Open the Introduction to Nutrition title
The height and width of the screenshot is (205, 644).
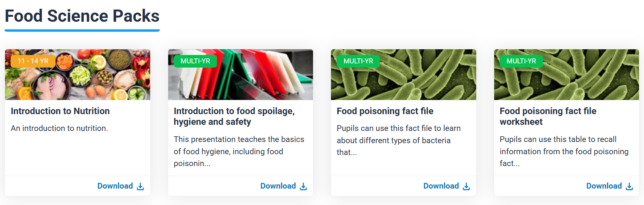[60, 111]
